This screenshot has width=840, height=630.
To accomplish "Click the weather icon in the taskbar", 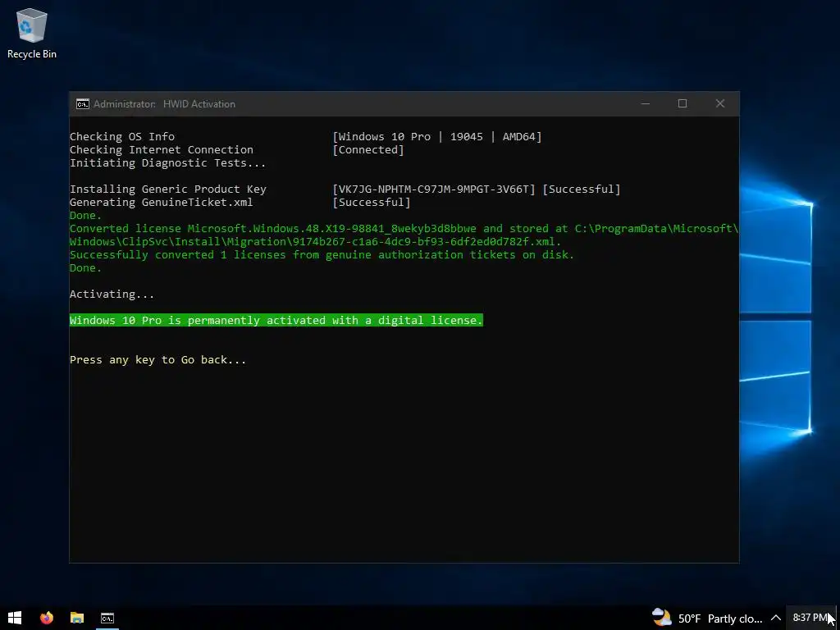I will 662,617.
